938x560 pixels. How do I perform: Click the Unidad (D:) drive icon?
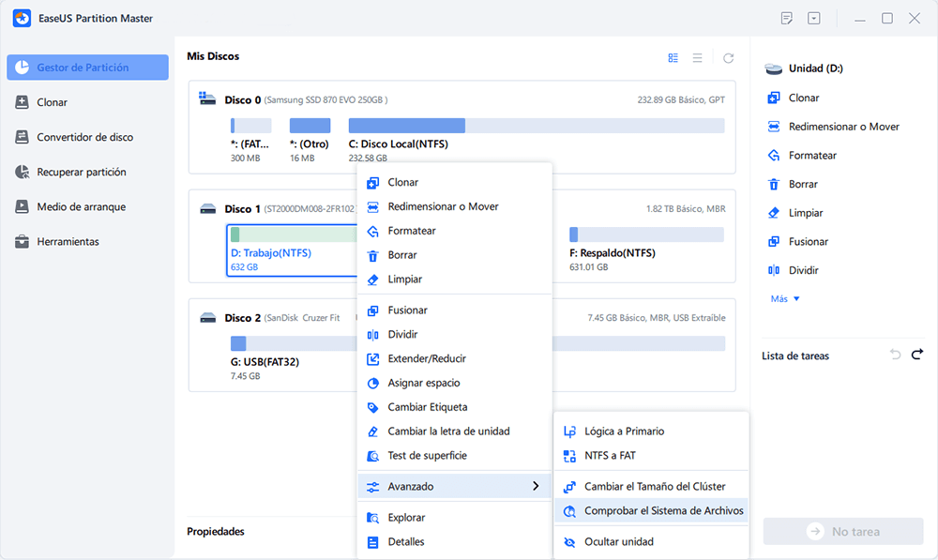(x=774, y=68)
